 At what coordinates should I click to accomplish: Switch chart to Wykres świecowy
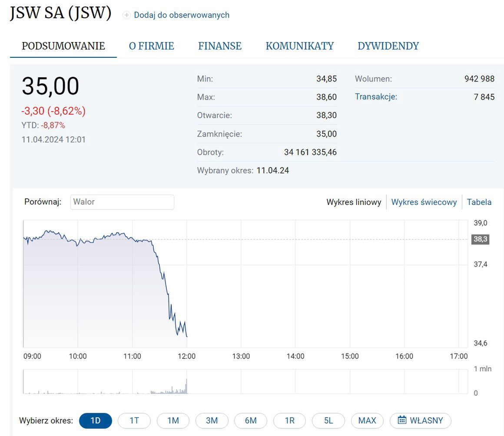424,202
